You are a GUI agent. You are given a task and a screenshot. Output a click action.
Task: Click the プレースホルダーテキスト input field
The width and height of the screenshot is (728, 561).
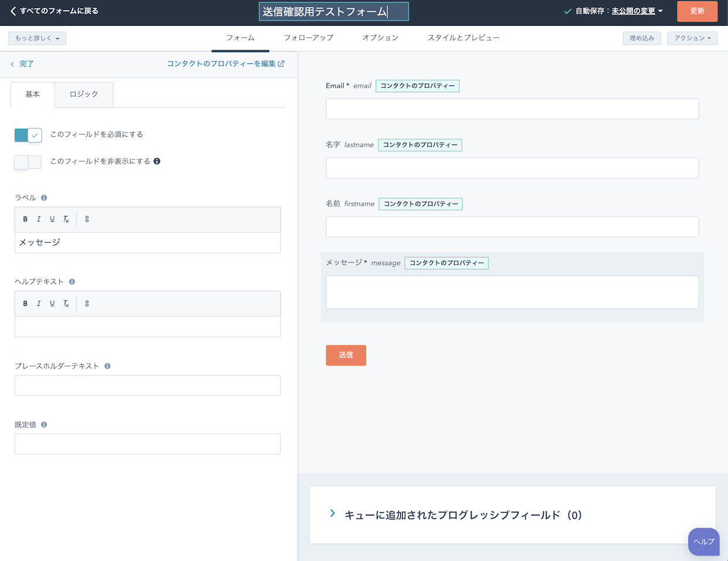147,386
